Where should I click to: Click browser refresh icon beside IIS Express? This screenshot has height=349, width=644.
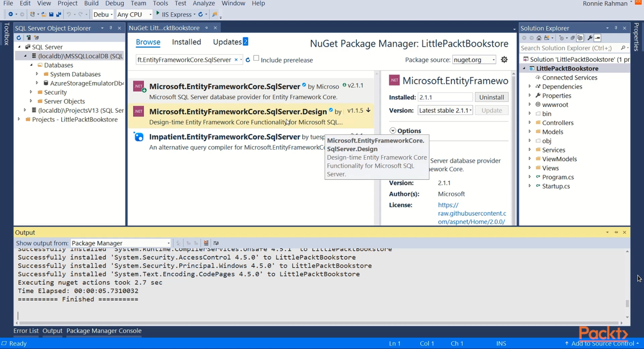200,14
